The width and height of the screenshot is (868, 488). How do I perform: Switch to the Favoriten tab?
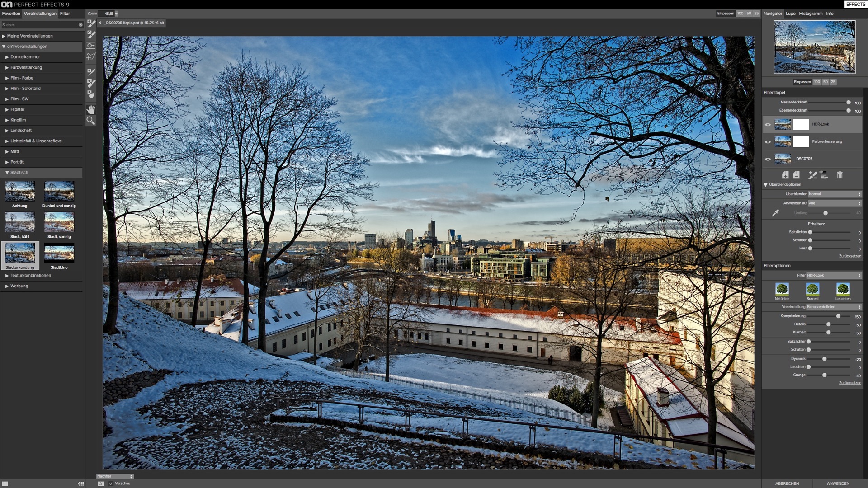point(11,14)
